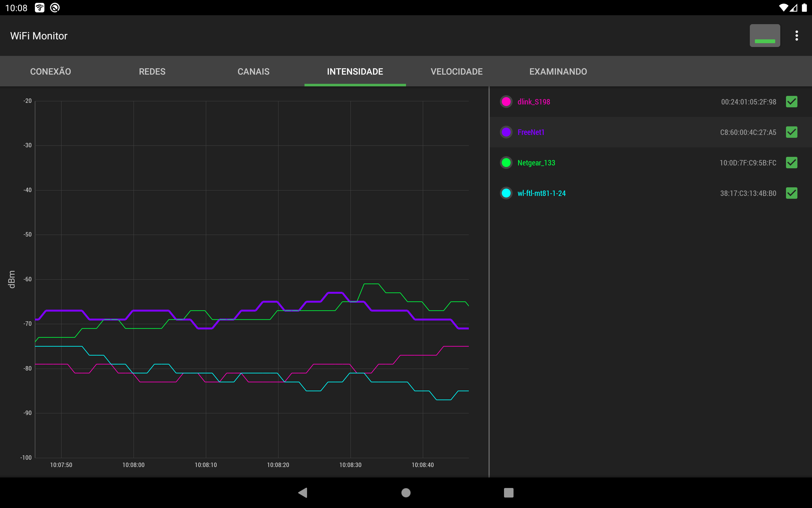This screenshot has height=508, width=812.
Task: Select the dlink_S198 network name
Action: click(534, 102)
